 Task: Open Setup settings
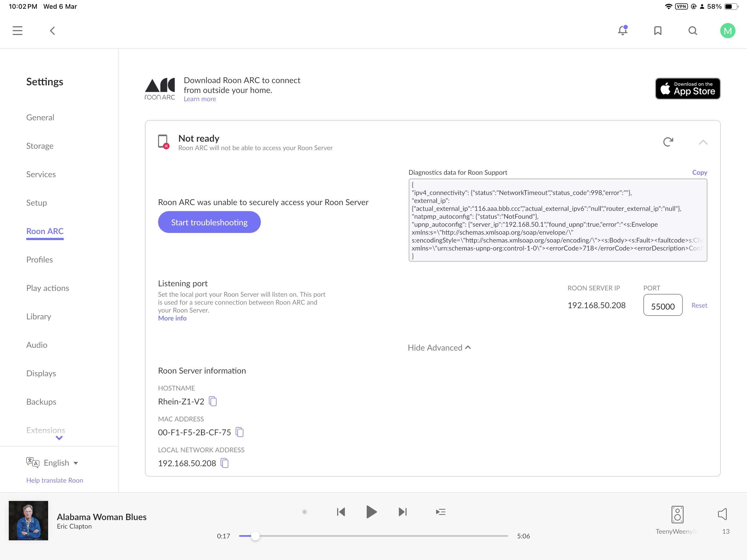pyautogui.click(x=36, y=203)
